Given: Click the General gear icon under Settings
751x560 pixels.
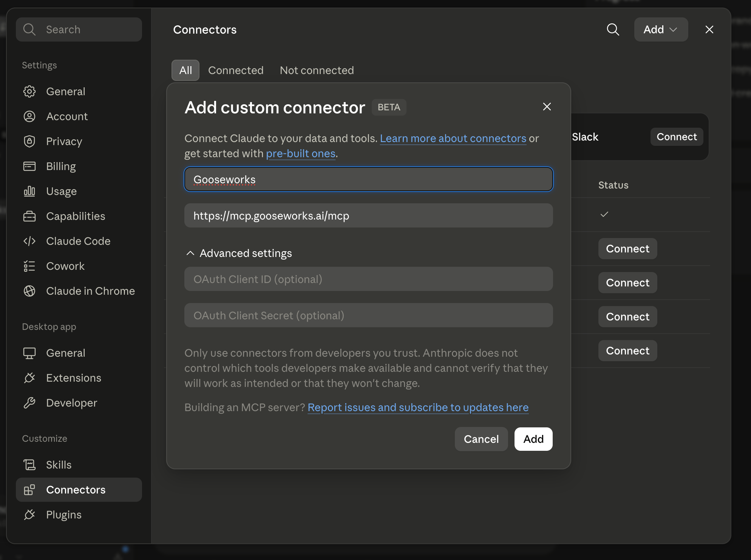Looking at the screenshot, I should [29, 91].
